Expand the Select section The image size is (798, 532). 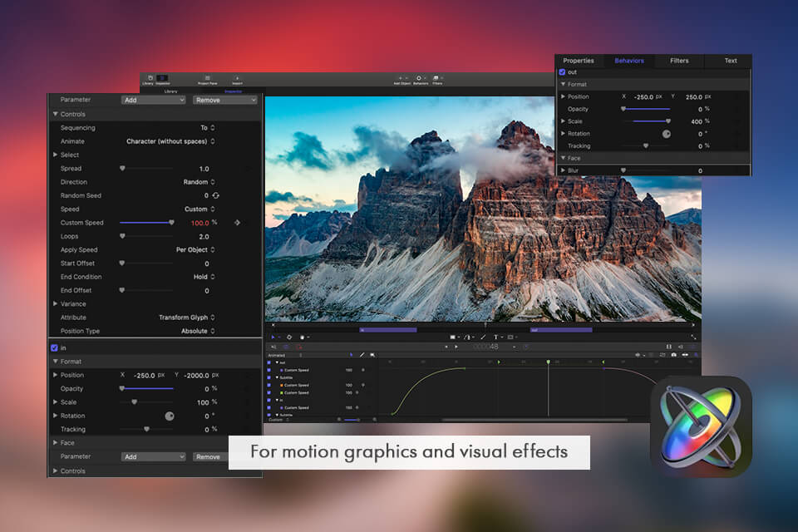pos(56,155)
